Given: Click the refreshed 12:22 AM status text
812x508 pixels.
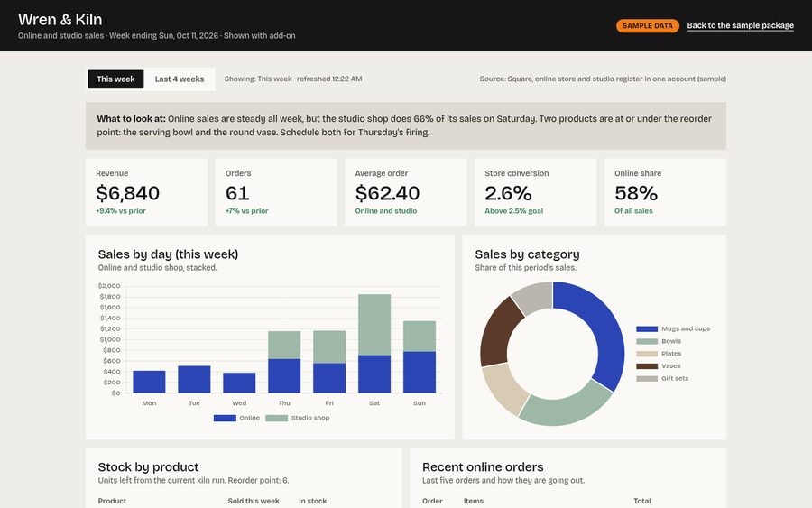Looking at the screenshot, I should (329, 79).
